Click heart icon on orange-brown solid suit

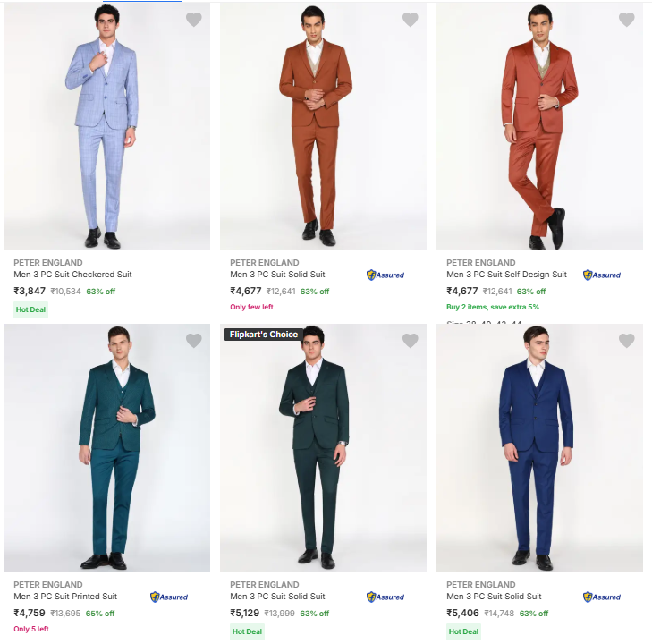click(410, 20)
